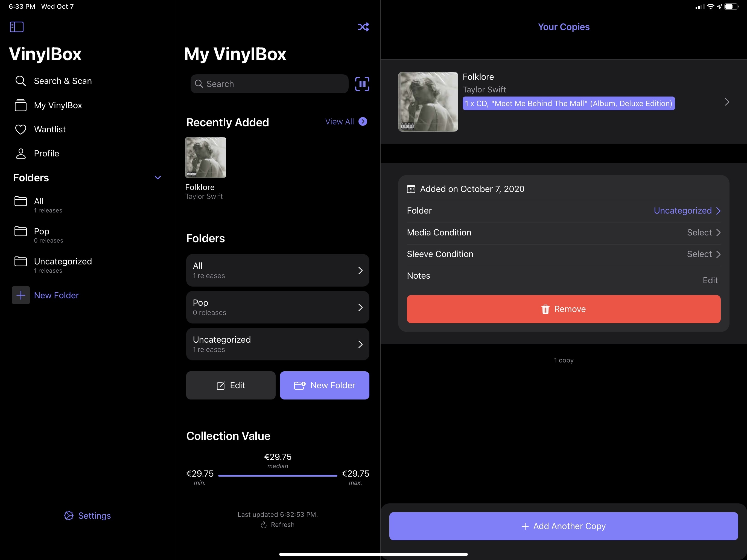Open the All folder card chevron
747x560 pixels.
(x=360, y=270)
